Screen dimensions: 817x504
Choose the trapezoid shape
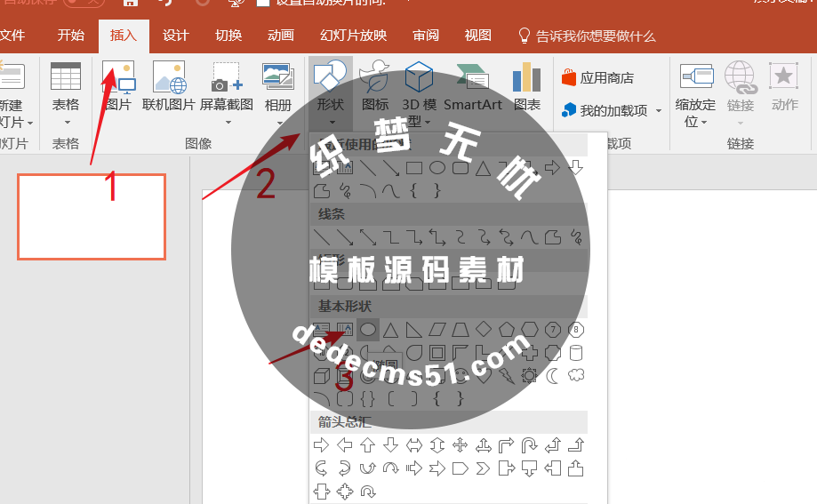tap(461, 330)
